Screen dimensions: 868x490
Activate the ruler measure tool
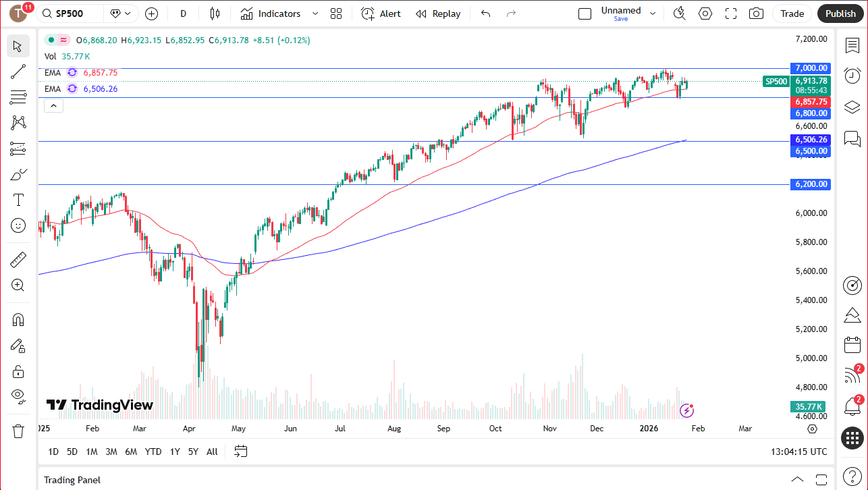18,259
